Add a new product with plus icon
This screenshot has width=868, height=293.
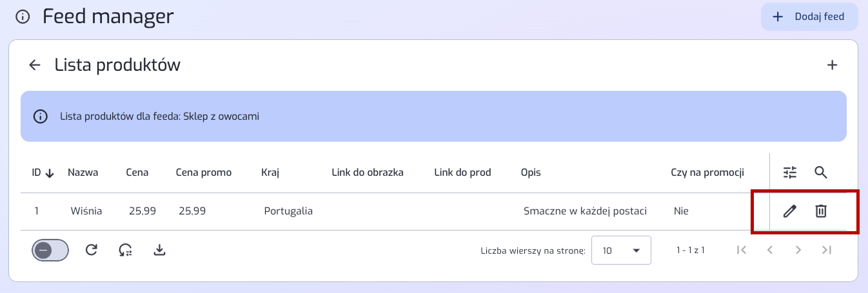point(833,64)
